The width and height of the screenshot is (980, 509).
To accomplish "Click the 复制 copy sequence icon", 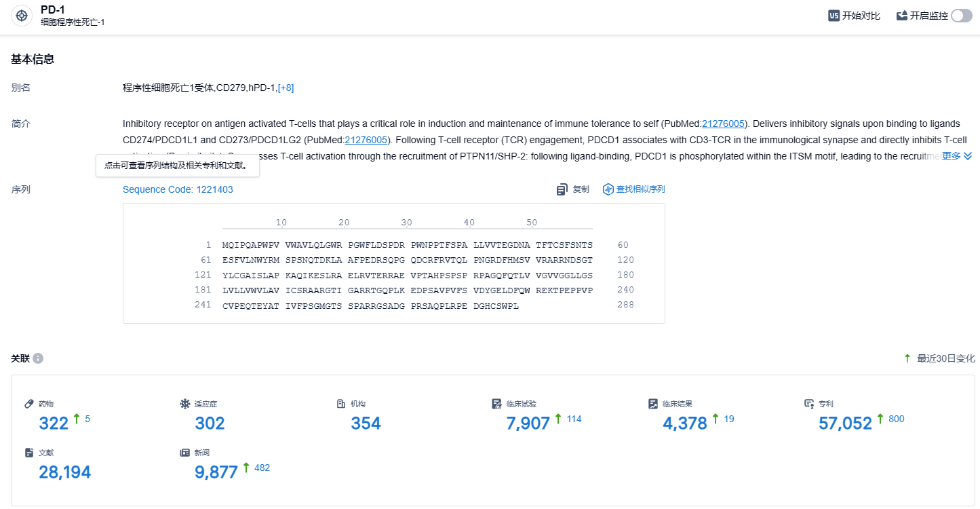I will [562, 189].
